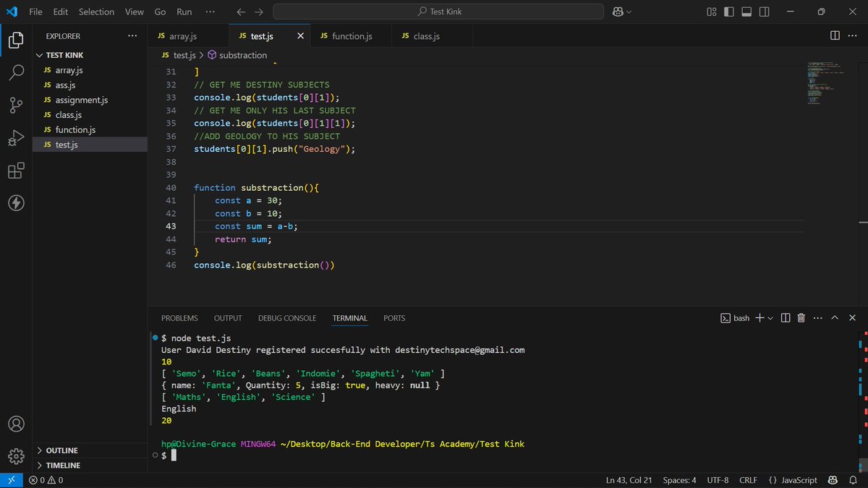Open the Run menu

point(184,12)
